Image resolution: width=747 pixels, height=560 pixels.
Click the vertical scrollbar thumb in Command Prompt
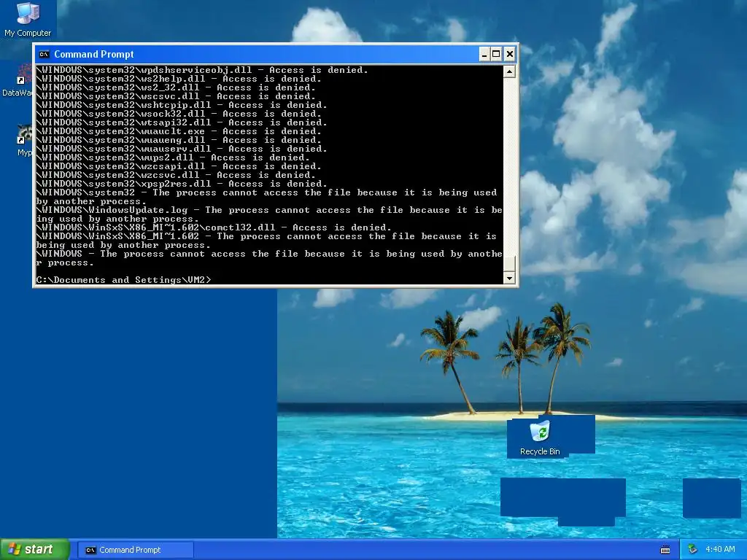[509, 264]
